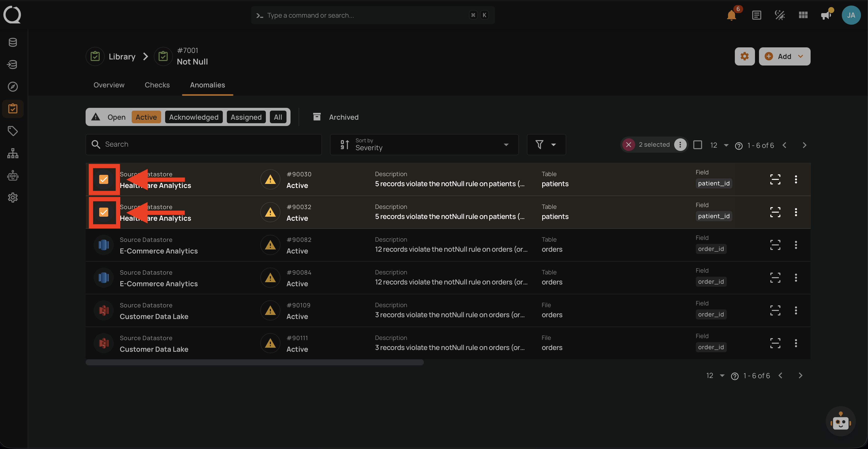
Task: Clear the 2 selected anomalies
Action: pos(628,145)
